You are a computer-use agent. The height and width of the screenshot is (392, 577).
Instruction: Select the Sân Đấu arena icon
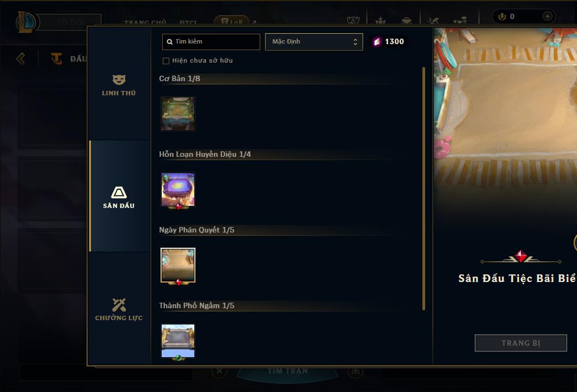[x=119, y=192]
